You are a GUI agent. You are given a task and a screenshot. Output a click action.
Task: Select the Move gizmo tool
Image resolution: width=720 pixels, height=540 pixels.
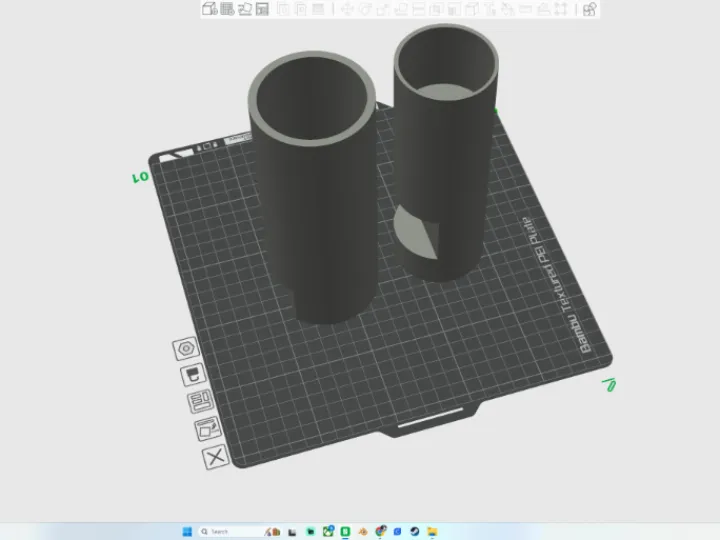347,9
